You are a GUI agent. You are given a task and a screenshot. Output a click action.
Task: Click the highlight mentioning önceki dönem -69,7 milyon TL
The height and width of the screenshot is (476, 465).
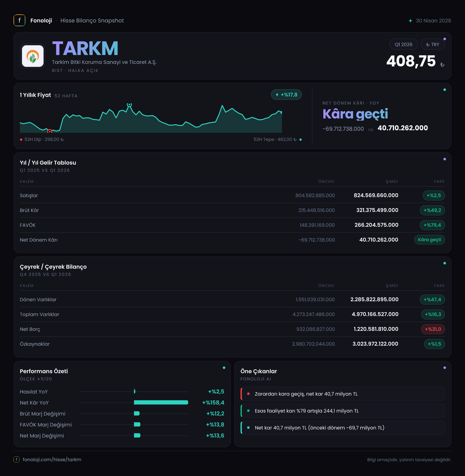(x=342, y=428)
